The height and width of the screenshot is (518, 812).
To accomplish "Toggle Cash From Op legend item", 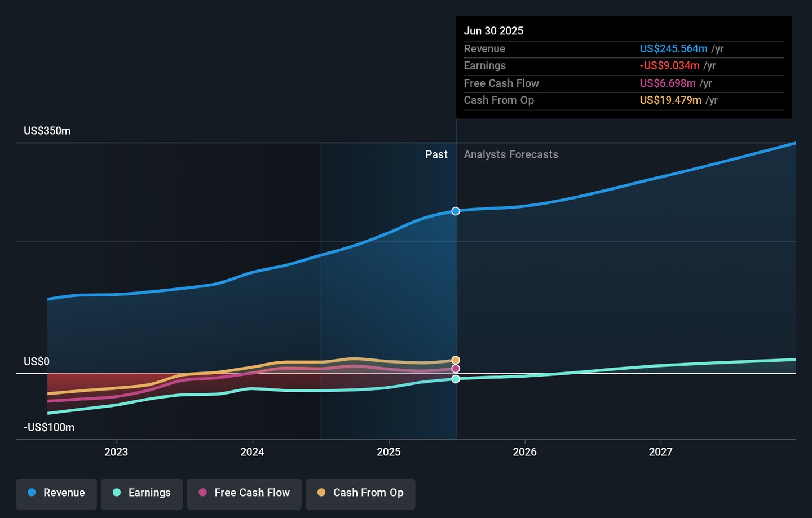I will coord(360,493).
